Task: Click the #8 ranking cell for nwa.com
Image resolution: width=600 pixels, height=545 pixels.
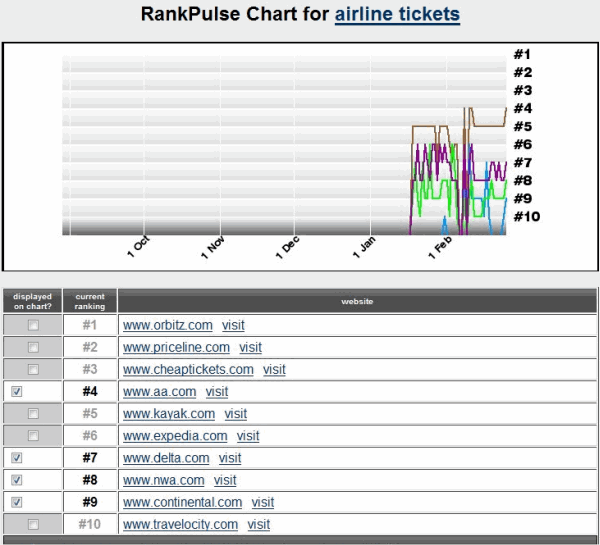Action: click(90, 480)
